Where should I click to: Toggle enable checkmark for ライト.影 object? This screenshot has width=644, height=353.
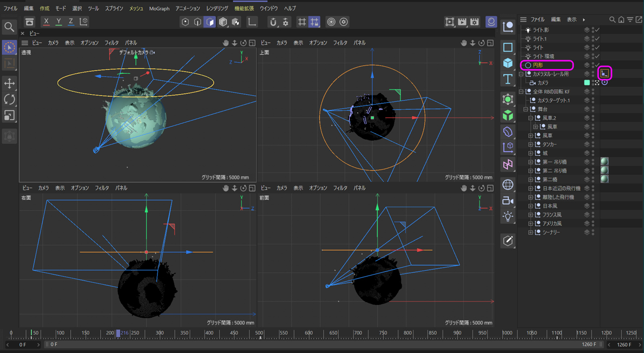coord(597,30)
